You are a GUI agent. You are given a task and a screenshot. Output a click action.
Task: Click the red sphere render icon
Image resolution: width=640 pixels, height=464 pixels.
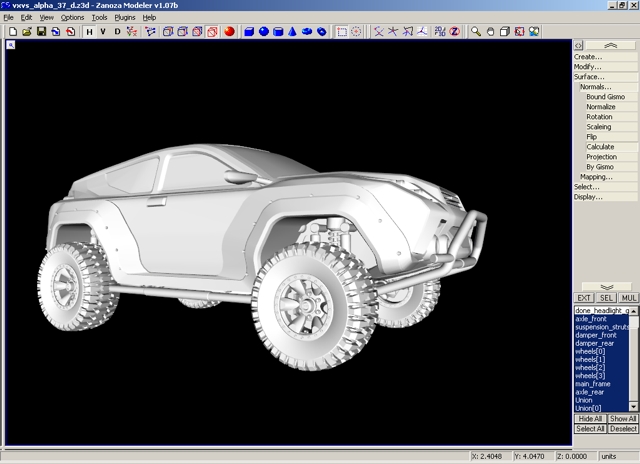[229, 31]
